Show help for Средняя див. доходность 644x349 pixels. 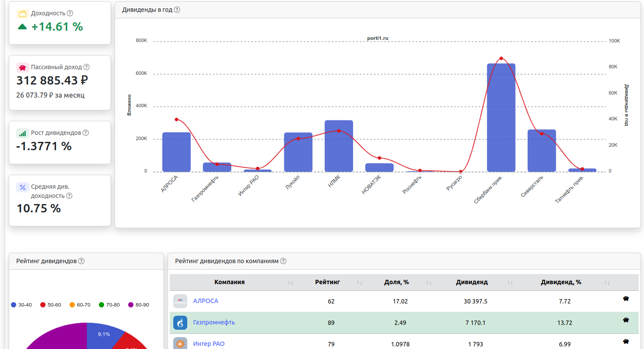click(x=69, y=196)
